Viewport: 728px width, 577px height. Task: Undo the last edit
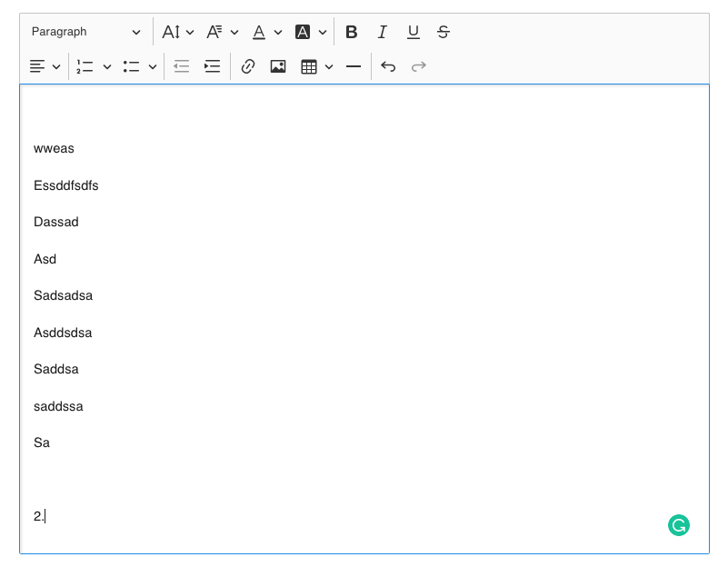(x=388, y=65)
